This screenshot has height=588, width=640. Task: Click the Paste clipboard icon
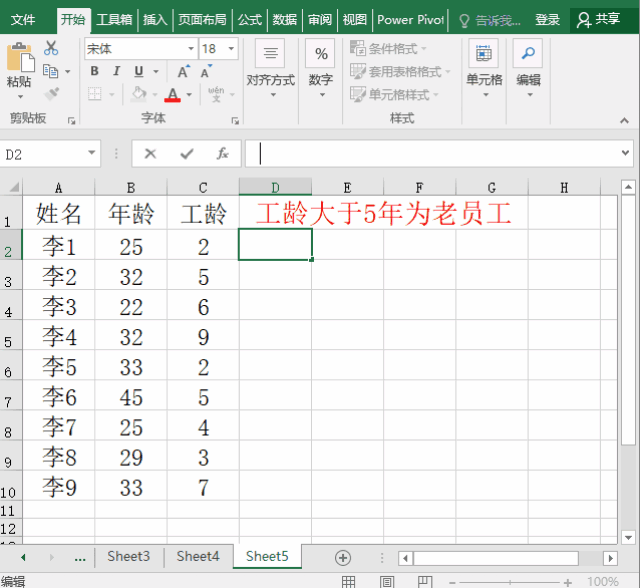point(20,57)
